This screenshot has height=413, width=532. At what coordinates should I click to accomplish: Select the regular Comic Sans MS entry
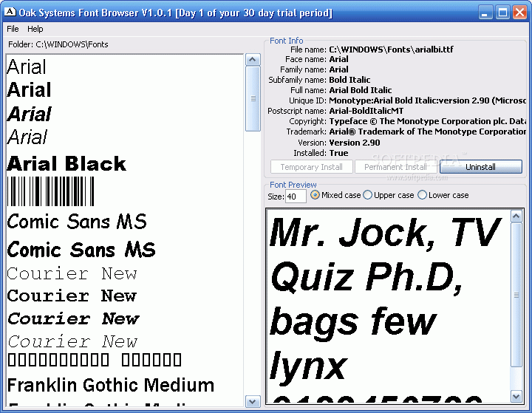pyautogui.click(x=77, y=221)
